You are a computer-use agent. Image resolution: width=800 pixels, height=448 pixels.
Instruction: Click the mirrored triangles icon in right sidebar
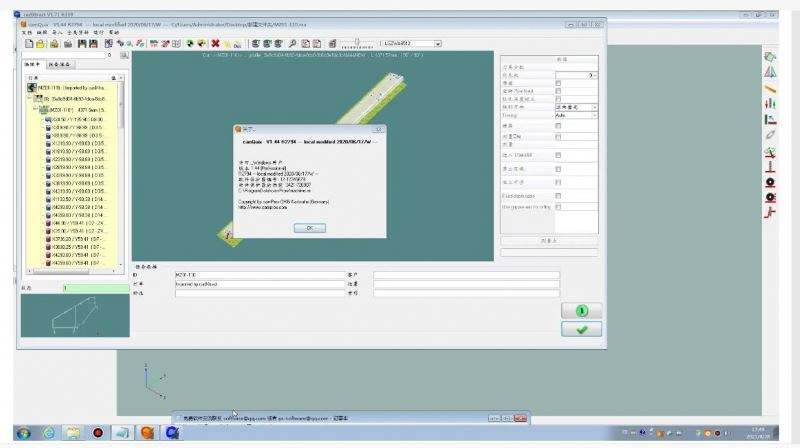[x=770, y=72]
